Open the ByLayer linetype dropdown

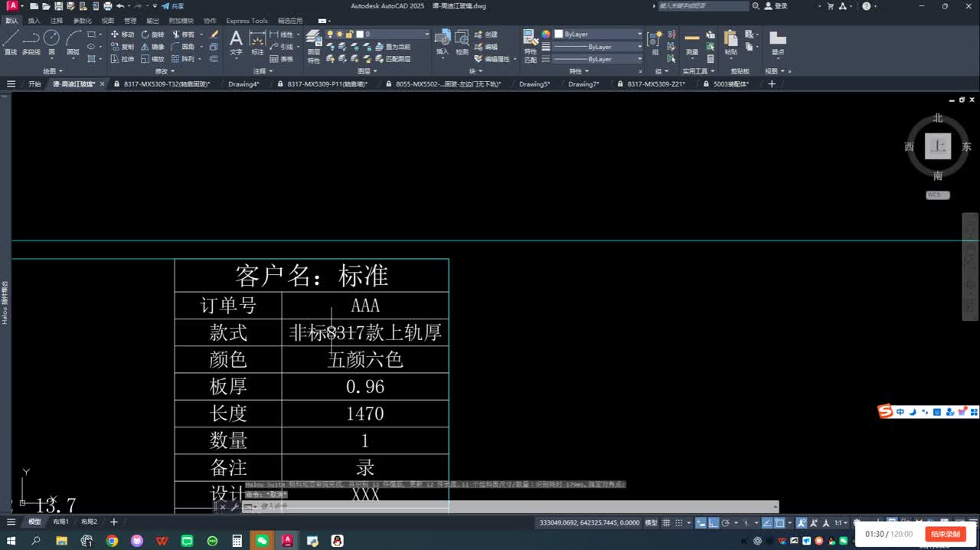(598, 59)
